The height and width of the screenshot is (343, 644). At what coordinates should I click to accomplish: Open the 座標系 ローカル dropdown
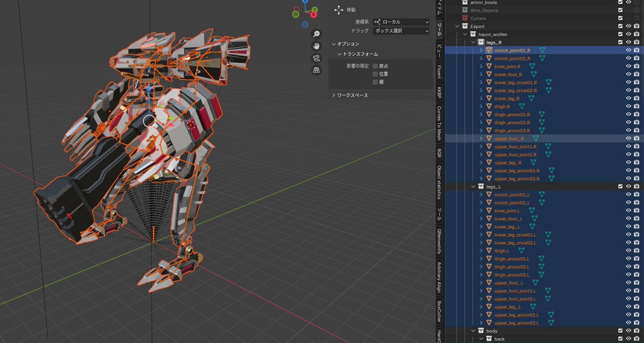[x=401, y=22]
